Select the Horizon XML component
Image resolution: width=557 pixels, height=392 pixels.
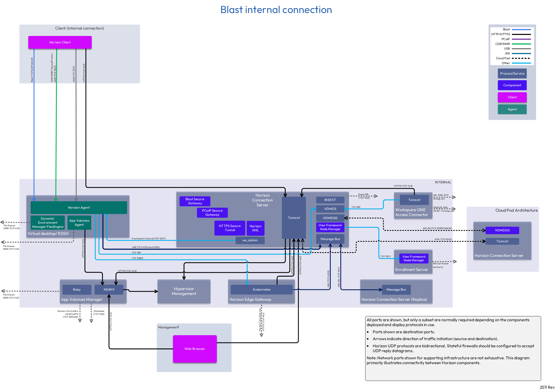(x=255, y=228)
